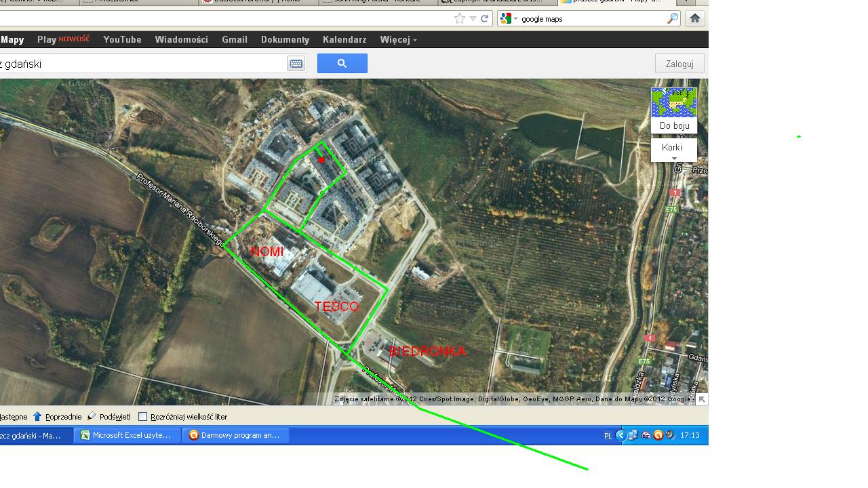The width and height of the screenshot is (868, 488).
Task: Open Gmail from the Google bar
Action: click(x=235, y=40)
